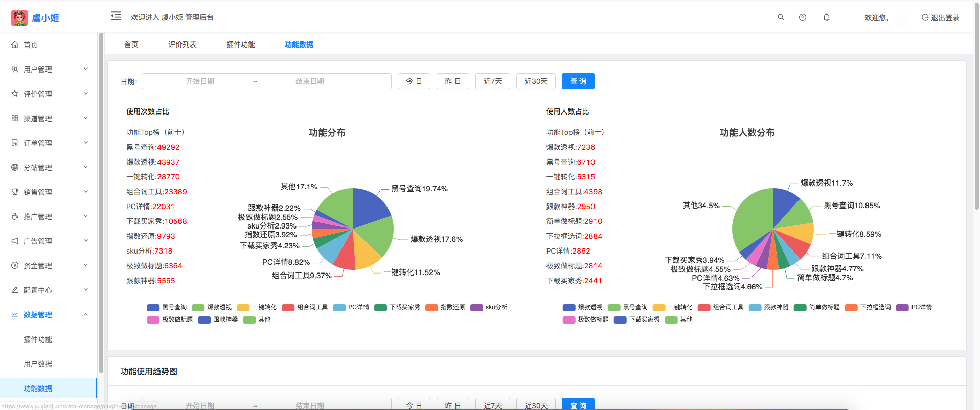
Task: Toggle 一键转化 legend in 功能分布 chart
Action: pyautogui.click(x=257, y=307)
